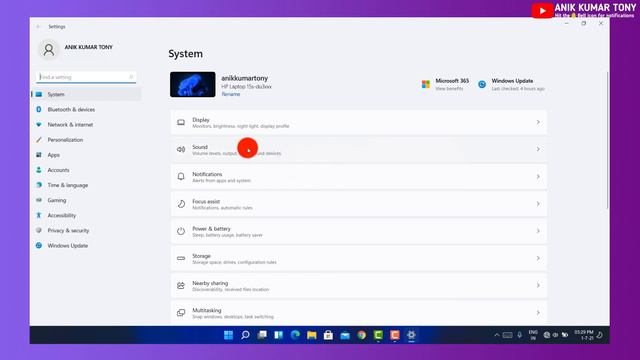Open Accounts in the sidebar
Image resolution: width=640 pixels, height=360 pixels.
(86, 170)
